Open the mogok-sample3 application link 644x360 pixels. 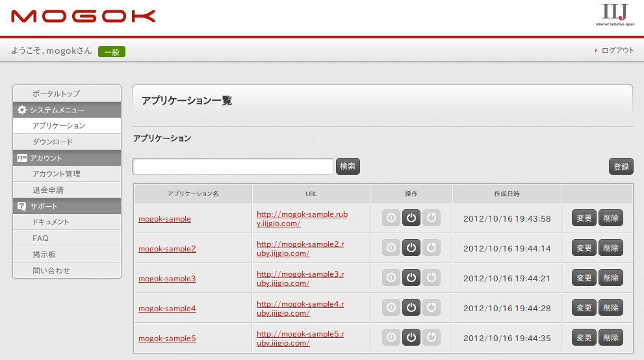(x=167, y=279)
